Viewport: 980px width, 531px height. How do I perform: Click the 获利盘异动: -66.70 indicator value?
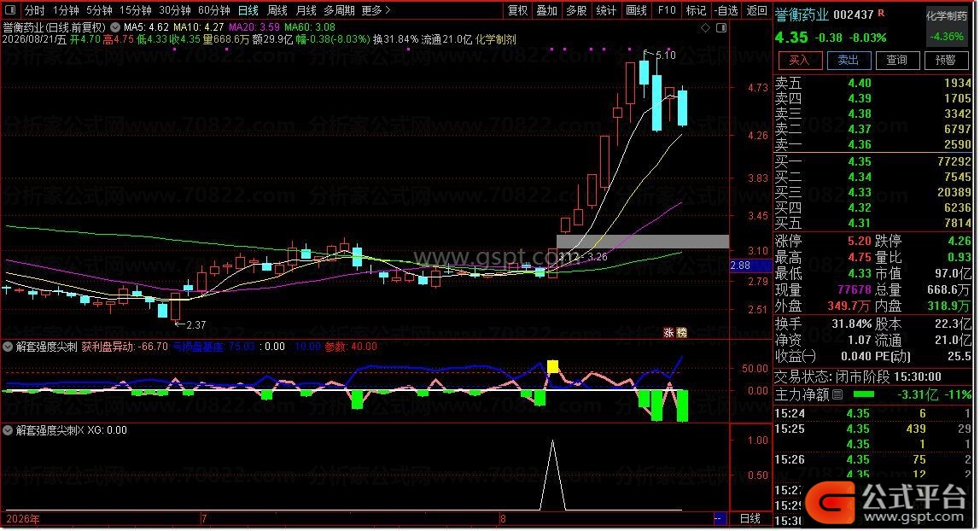click(x=125, y=347)
